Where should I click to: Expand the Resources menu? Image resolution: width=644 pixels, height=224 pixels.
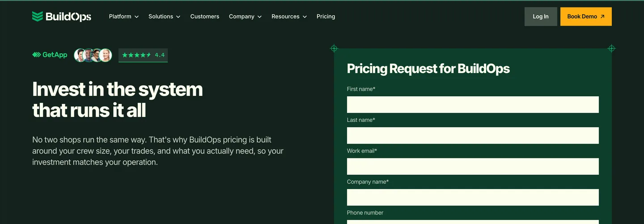[289, 17]
